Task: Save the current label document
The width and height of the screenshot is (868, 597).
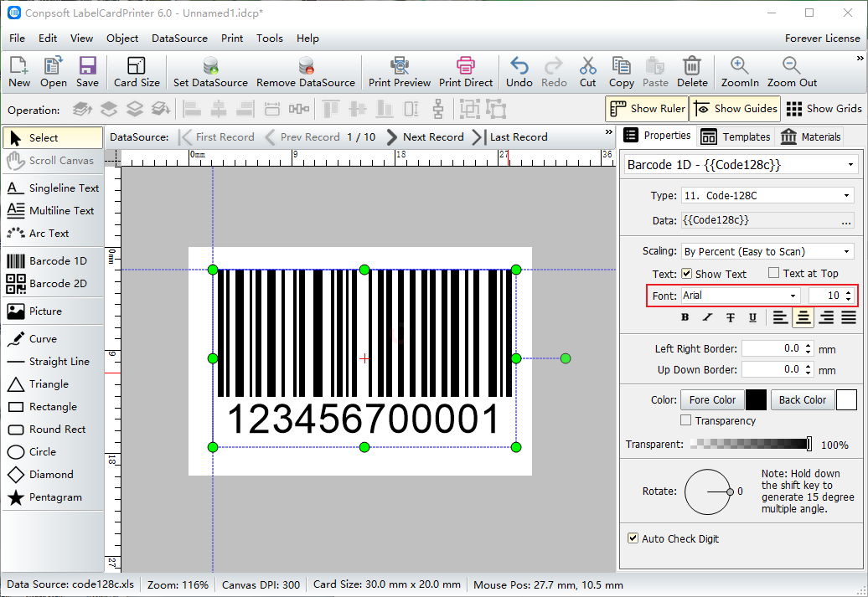Action: click(87, 72)
